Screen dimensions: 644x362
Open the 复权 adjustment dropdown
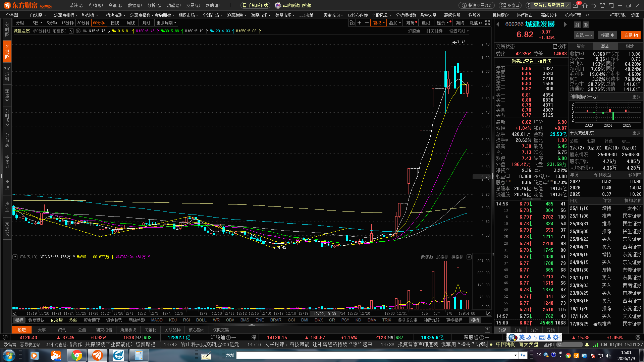[379, 23]
